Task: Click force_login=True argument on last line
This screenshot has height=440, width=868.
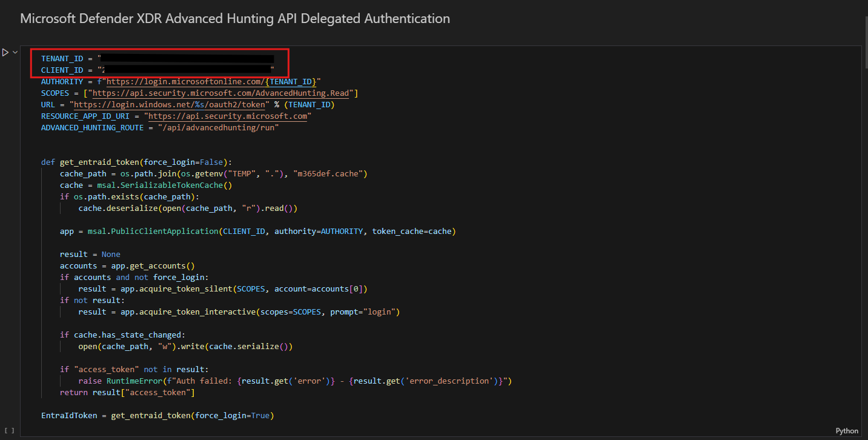Action: [x=232, y=416]
